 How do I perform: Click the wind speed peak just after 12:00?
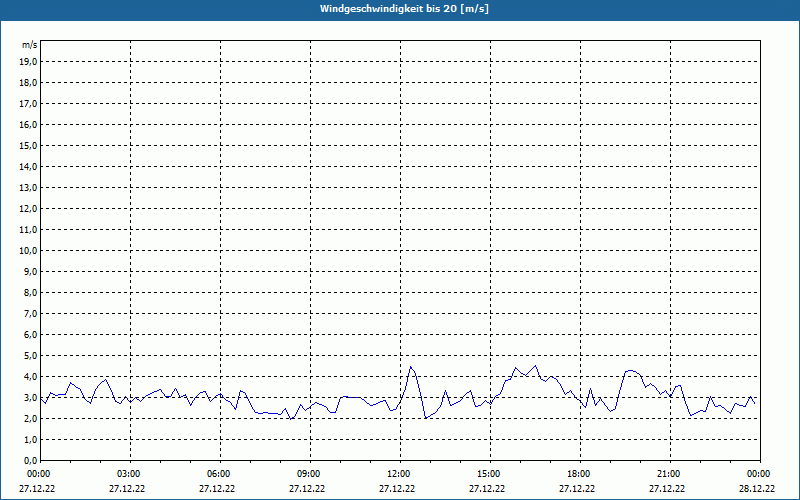pyautogui.click(x=410, y=367)
